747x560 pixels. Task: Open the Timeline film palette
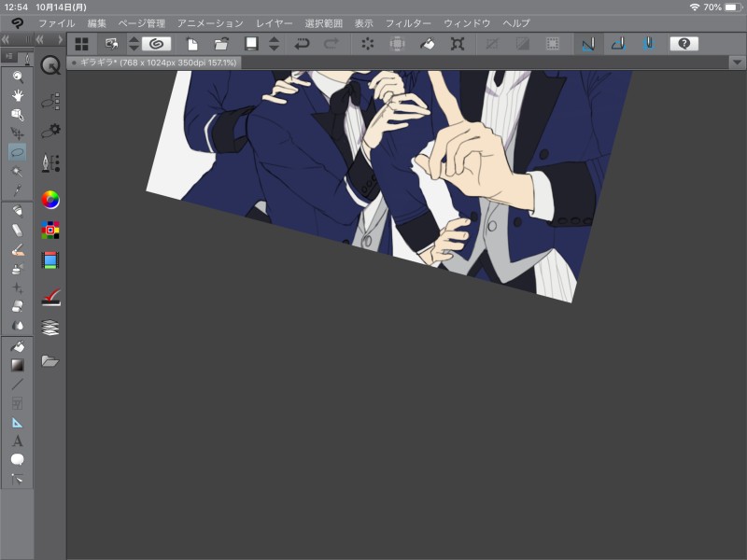tap(50, 260)
